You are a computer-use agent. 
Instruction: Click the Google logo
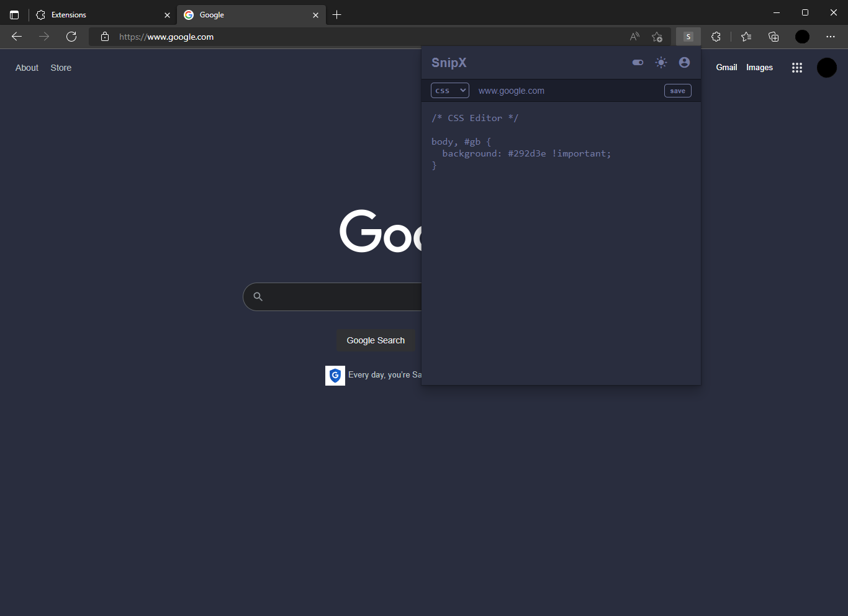click(381, 231)
